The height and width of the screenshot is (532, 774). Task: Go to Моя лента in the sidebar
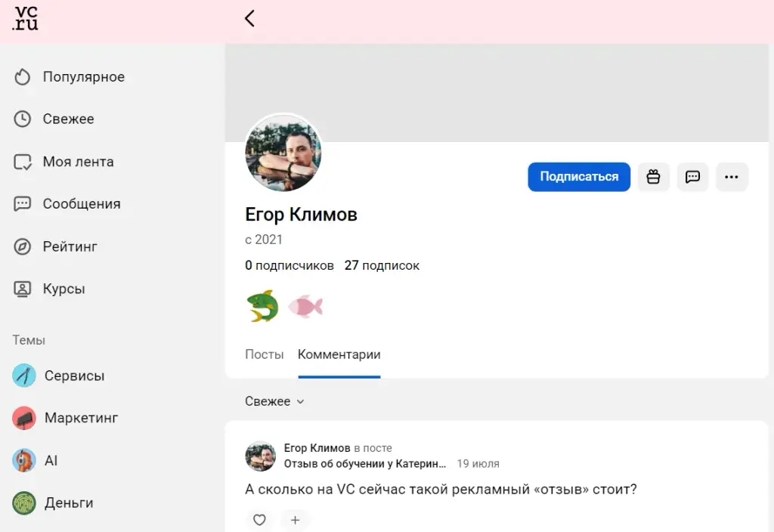(79, 162)
